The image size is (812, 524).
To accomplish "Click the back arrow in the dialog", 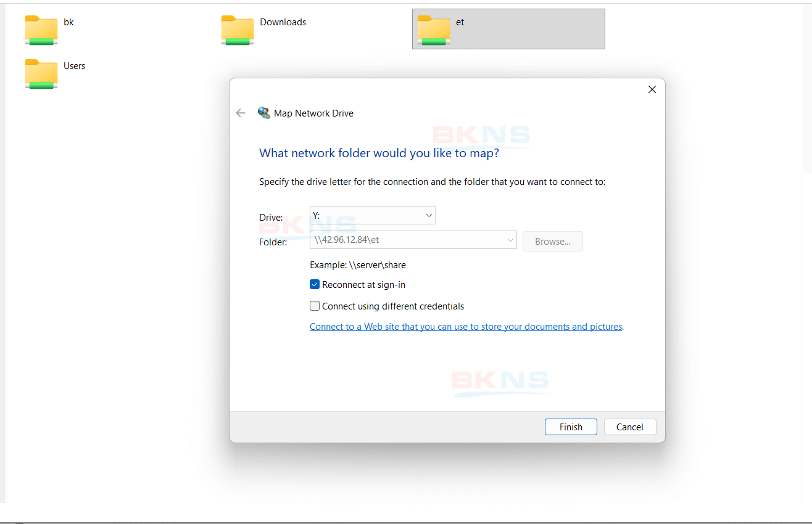I will coord(241,113).
